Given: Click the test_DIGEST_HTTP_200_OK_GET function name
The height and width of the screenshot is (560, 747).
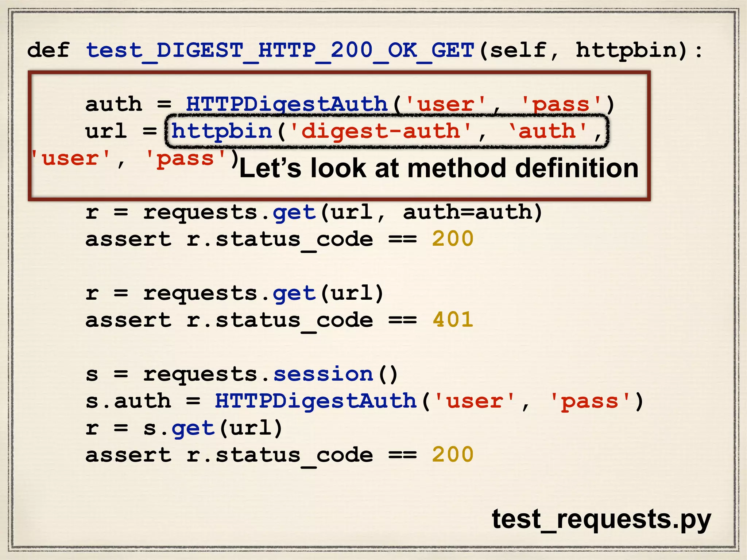Looking at the screenshot, I should tap(280, 50).
